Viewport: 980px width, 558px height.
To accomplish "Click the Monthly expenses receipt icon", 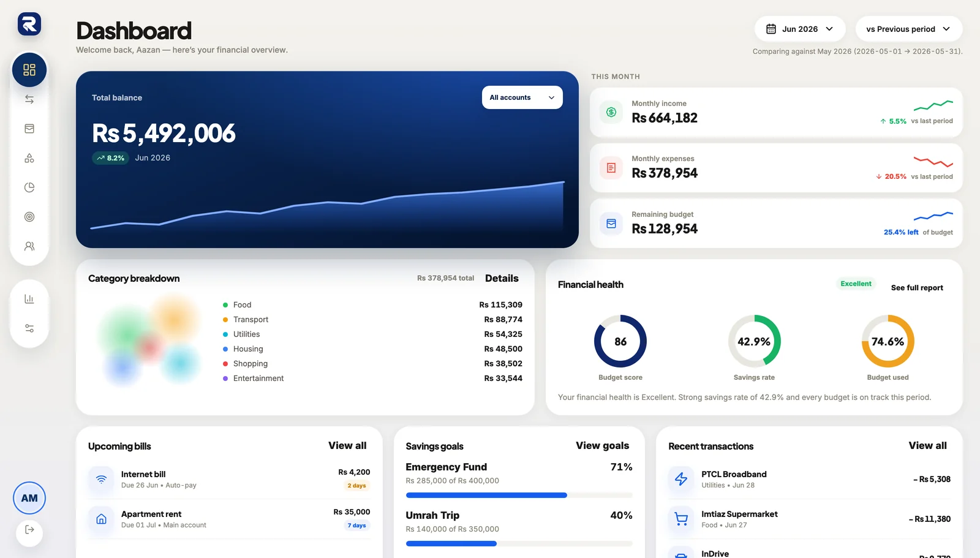I will tap(611, 168).
